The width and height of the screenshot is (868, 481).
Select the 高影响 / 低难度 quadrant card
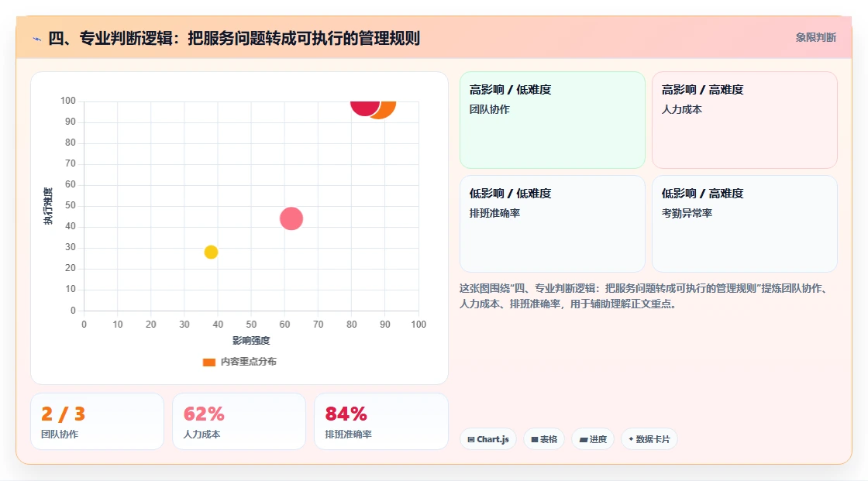tap(553, 120)
